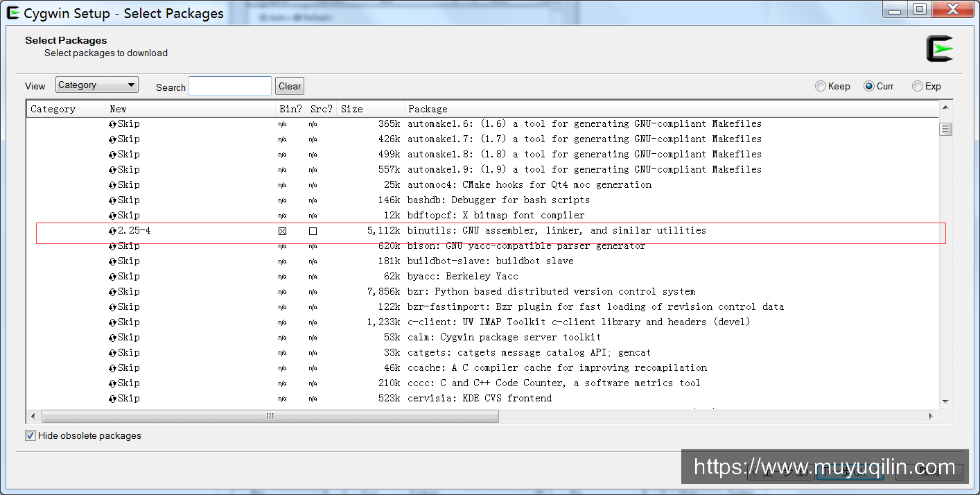Image resolution: width=980 pixels, height=495 pixels.
Task: Click the automoc4 package description text
Action: tap(530, 185)
